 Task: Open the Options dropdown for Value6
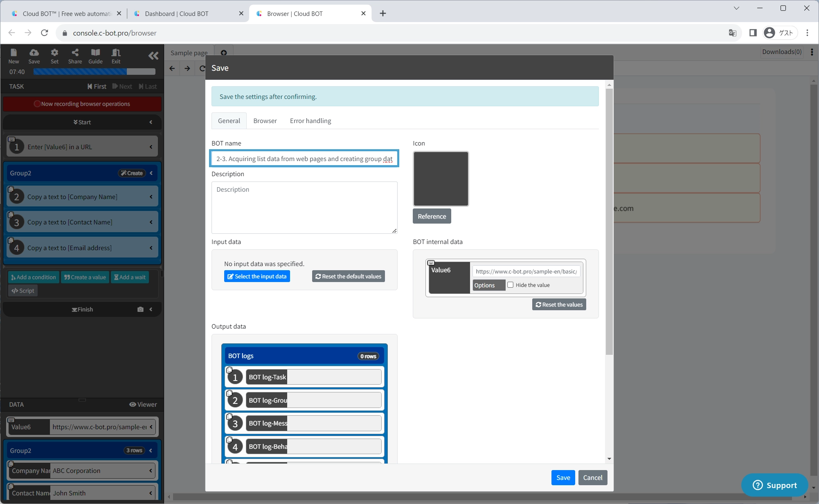pyautogui.click(x=488, y=285)
